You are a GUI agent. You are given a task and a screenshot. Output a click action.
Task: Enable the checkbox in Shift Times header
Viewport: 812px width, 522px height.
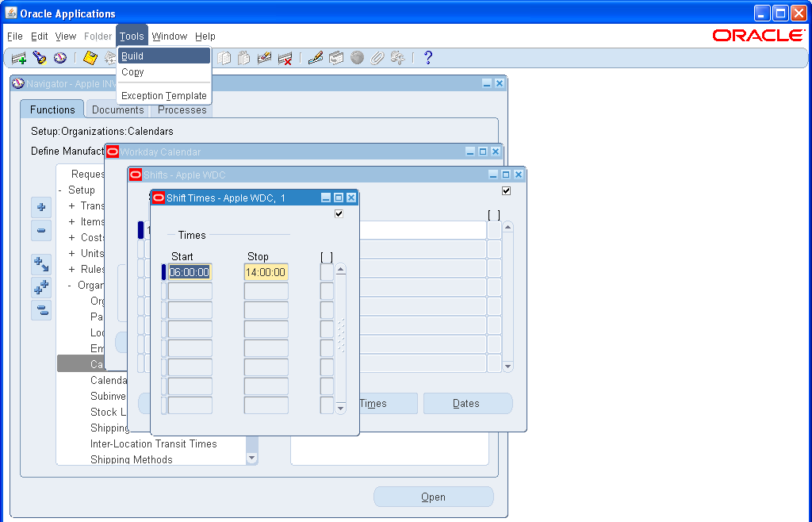pyautogui.click(x=339, y=213)
